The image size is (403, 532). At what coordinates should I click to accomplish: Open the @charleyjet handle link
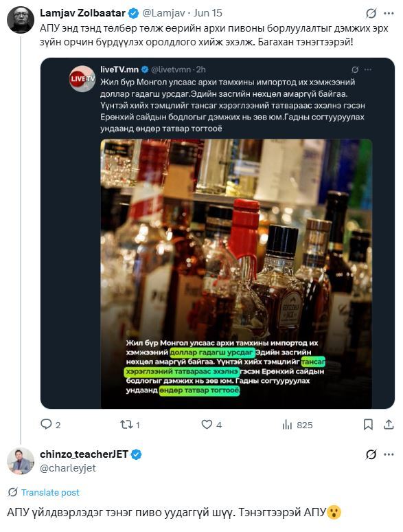click(68, 468)
